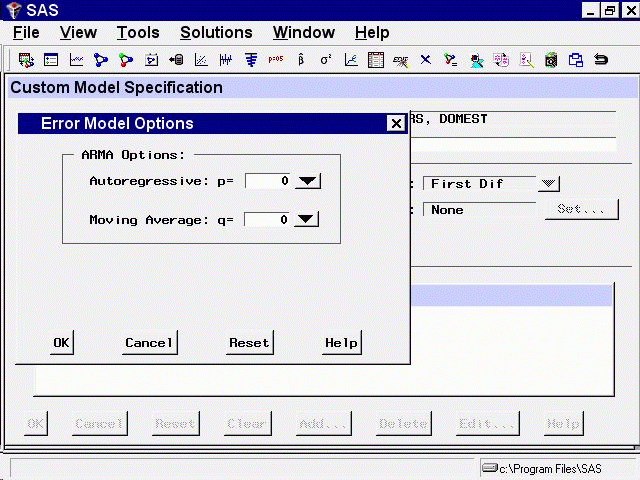This screenshot has height=480, width=640.
Task: Click the SAS application icon in title bar
Action: pos(13,10)
